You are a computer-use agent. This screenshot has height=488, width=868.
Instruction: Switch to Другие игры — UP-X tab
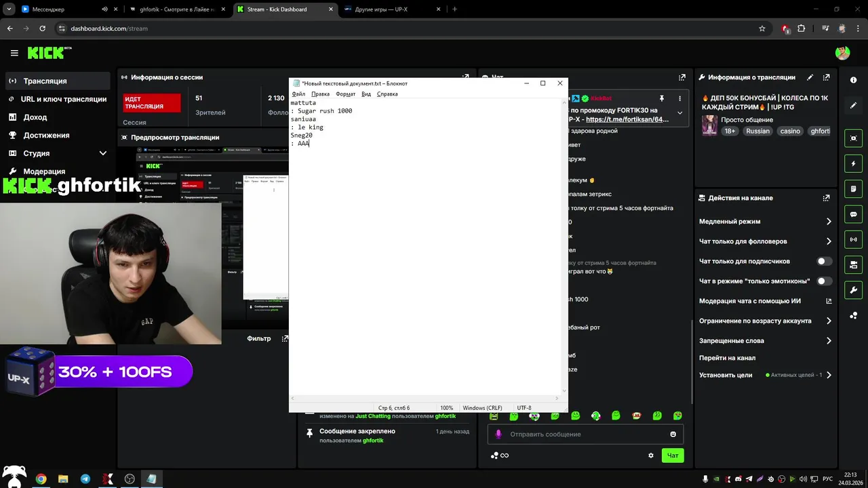click(392, 9)
